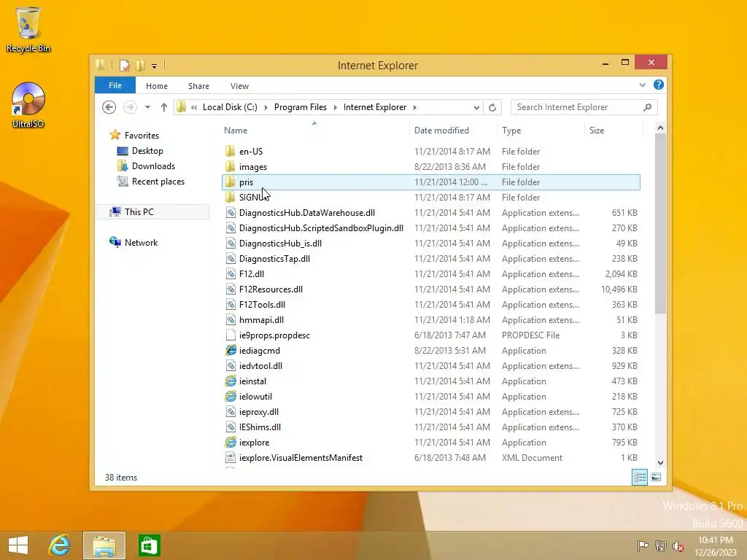Select the images folder
747x560 pixels.
coord(253,167)
